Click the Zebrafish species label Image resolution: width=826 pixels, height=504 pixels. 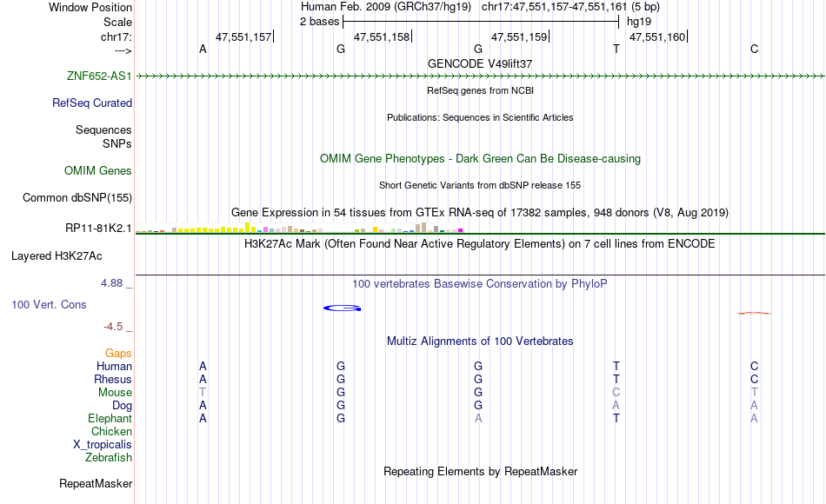click(109, 458)
